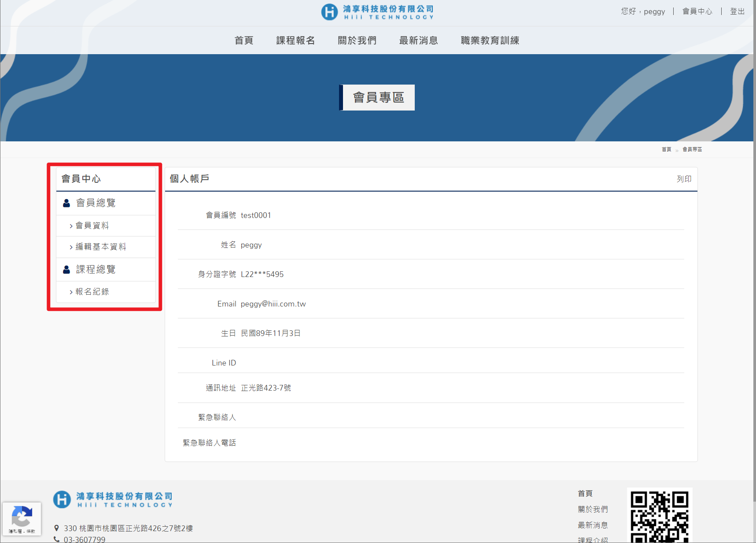This screenshot has height=543, width=756.
Task: Click the Hiii Technology logo in header
Action: tap(377, 12)
